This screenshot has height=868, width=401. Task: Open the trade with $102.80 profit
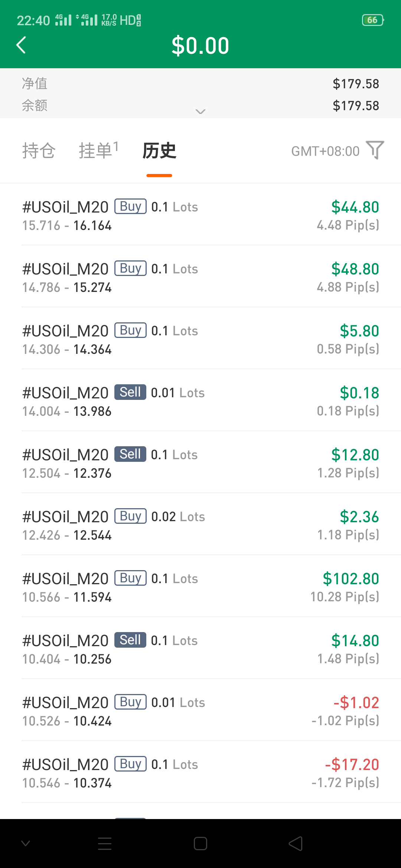click(200, 587)
